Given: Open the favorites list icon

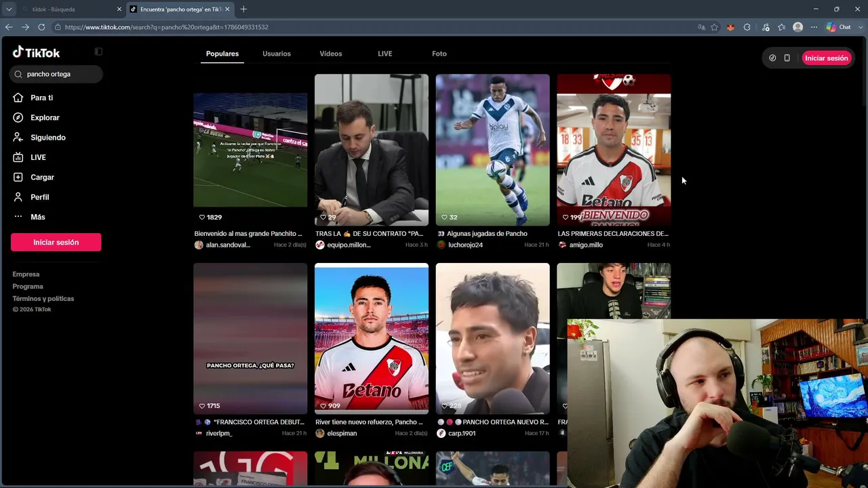Looking at the screenshot, I should pos(781,27).
